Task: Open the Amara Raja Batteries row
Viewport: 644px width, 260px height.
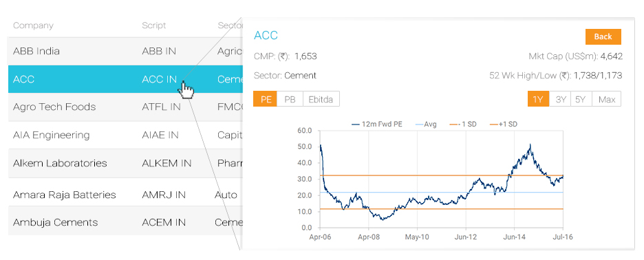Action: click(125, 194)
